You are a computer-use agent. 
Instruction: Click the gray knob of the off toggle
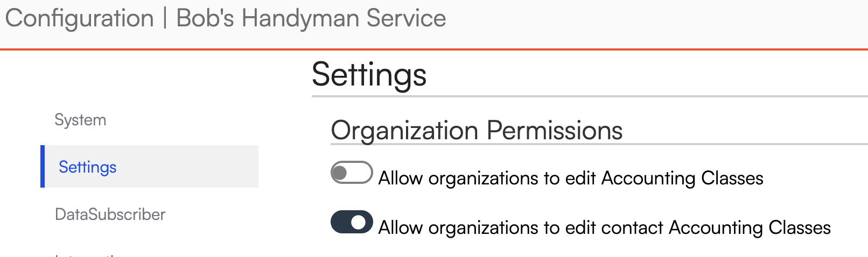pos(340,173)
